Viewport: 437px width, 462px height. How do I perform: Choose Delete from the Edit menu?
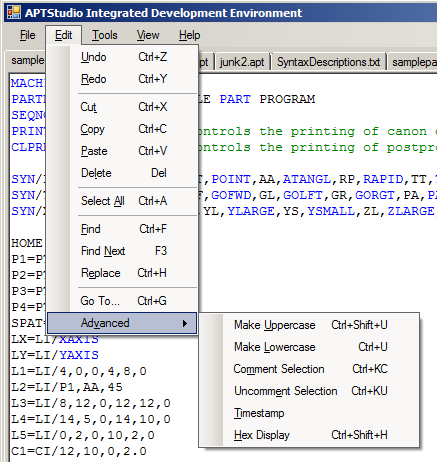tap(123, 173)
